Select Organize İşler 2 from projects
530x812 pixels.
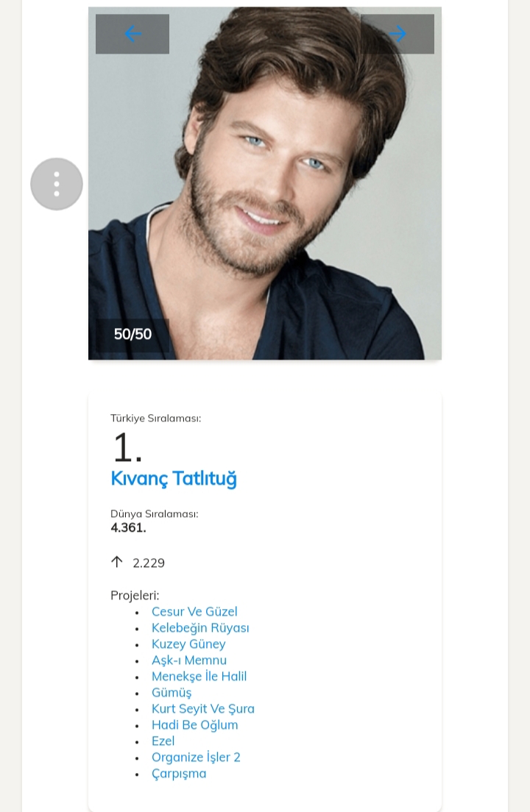[x=196, y=758]
